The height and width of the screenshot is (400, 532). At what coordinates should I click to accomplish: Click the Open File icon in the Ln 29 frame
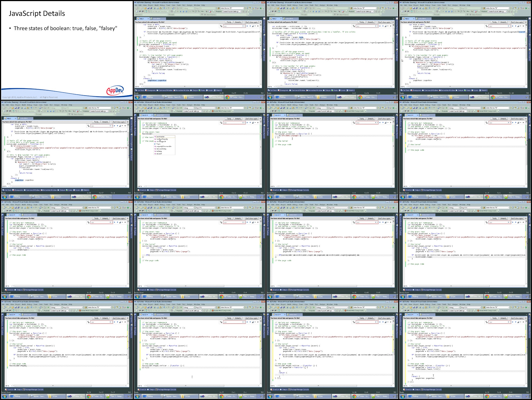click(411, 308)
